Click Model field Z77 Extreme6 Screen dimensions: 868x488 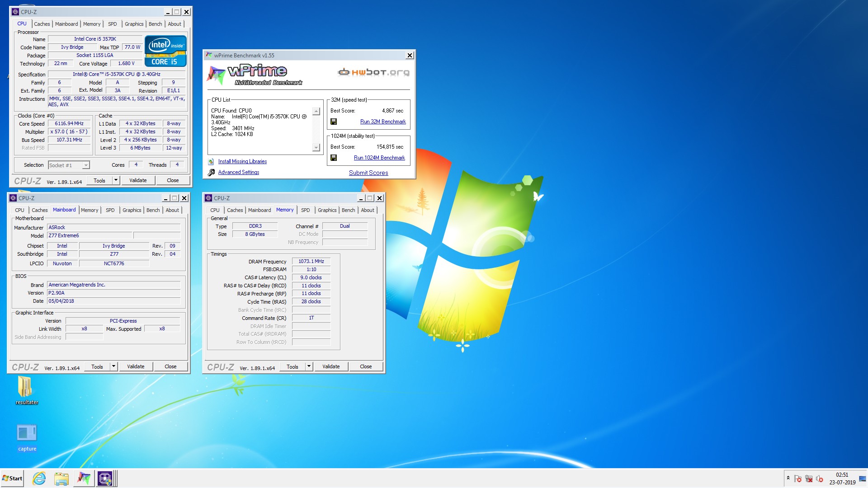point(90,235)
